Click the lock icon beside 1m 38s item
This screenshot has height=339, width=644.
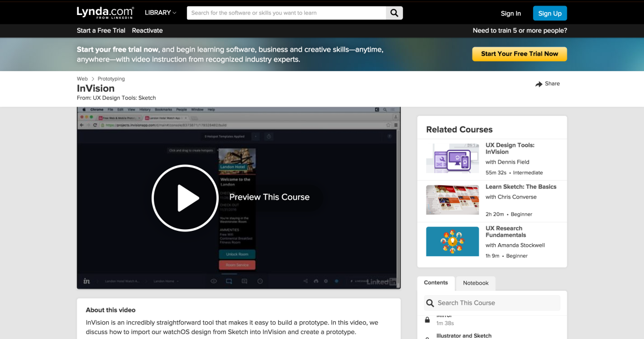(x=427, y=320)
